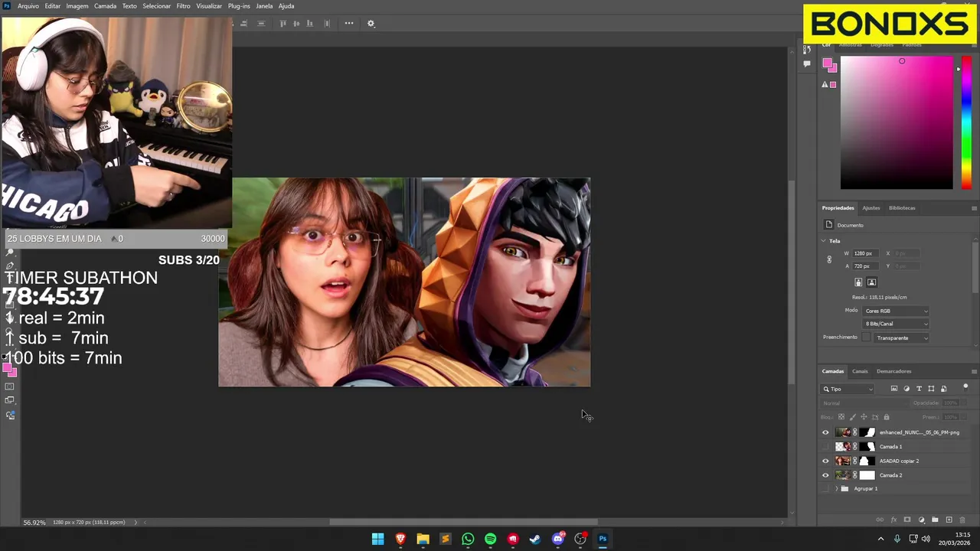980x551 pixels.
Task: Click the align bottom edges icon
Action: 309,23
